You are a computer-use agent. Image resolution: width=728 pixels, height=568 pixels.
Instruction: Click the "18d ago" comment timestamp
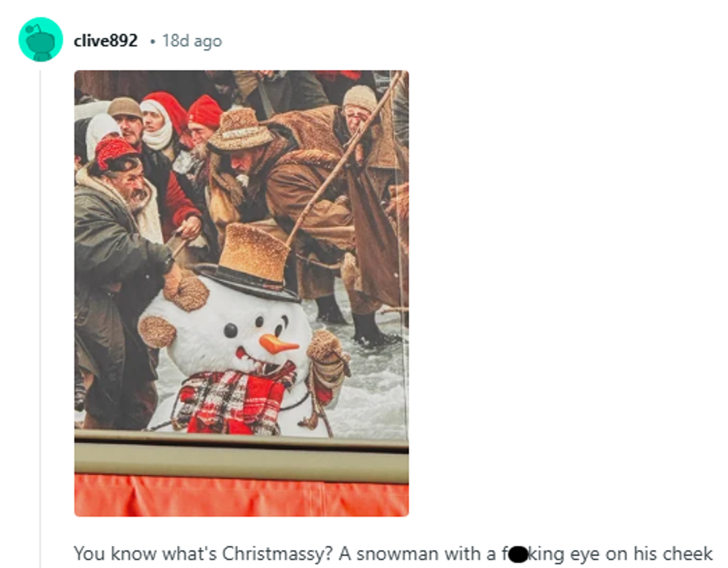[192, 41]
